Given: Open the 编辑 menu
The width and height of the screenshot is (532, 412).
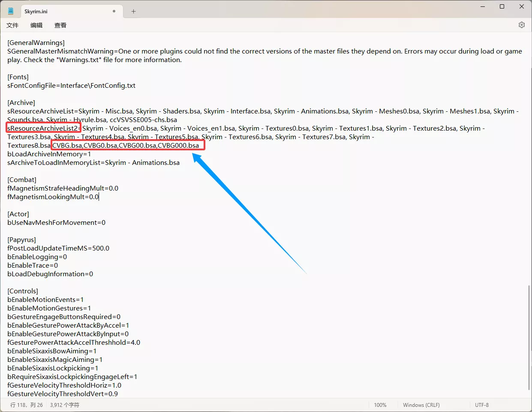Looking at the screenshot, I should pos(36,25).
